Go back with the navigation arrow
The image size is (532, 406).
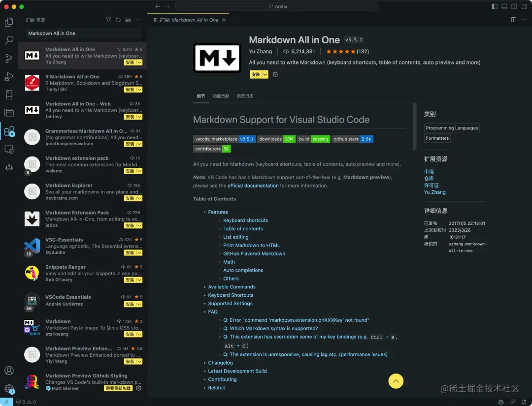tap(158, 6)
